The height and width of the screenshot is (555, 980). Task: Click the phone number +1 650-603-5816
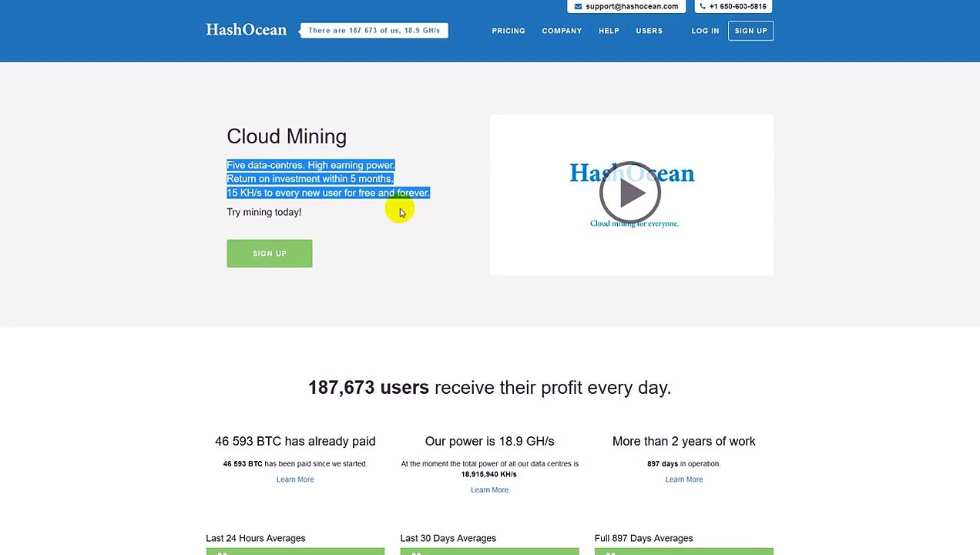click(737, 6)
